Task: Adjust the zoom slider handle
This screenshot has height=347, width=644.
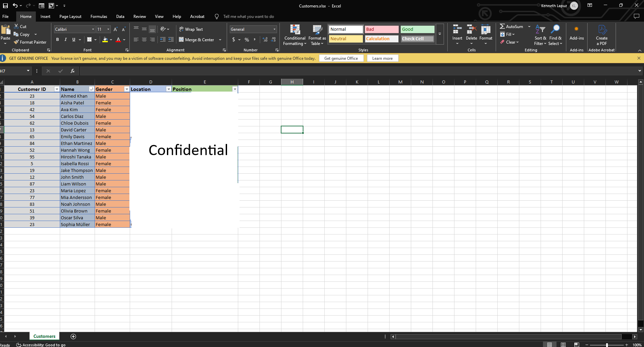Action: (607, 345)
